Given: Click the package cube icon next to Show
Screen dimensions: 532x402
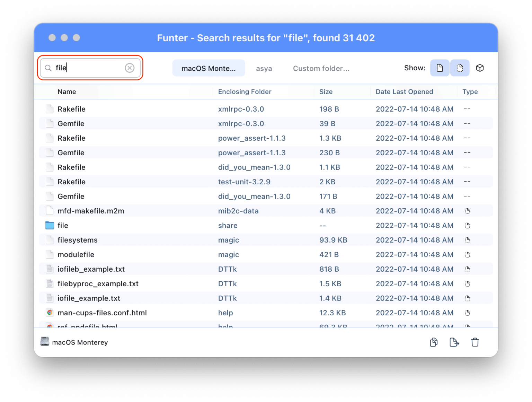Looking at the screenshot, I should [480, 68].
